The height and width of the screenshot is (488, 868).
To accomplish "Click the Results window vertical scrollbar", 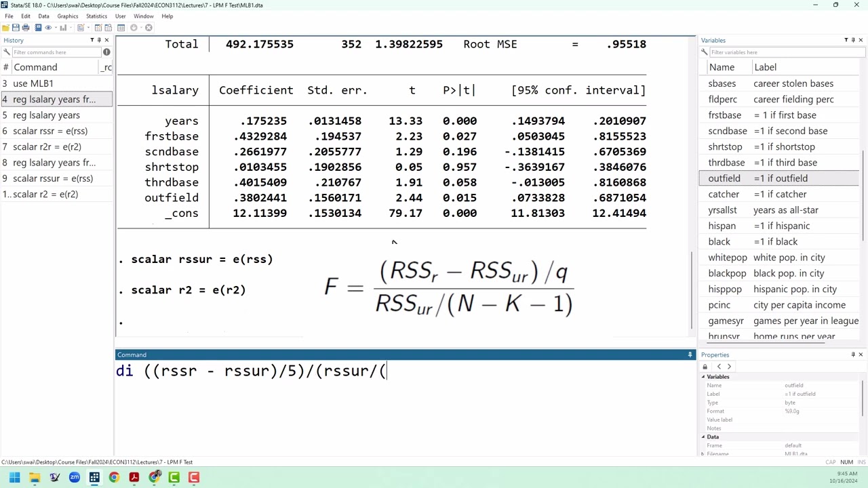I will pos(692,290).
